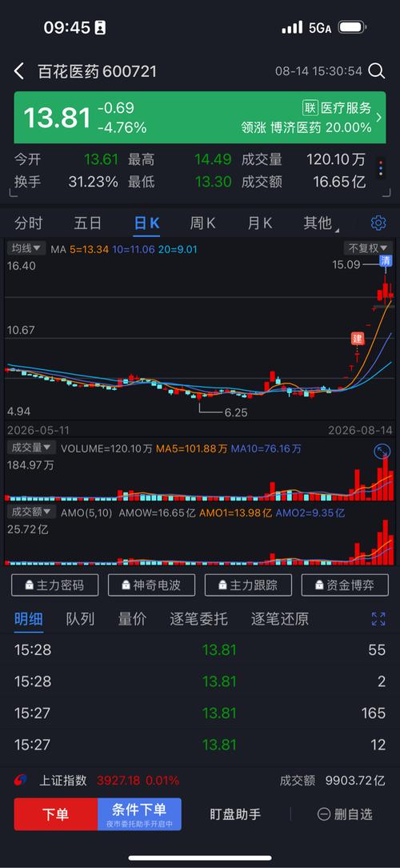Viewport: 400px width, 868px height.
Task: Open 成交额 indicator dropdown
Action: 31,512
